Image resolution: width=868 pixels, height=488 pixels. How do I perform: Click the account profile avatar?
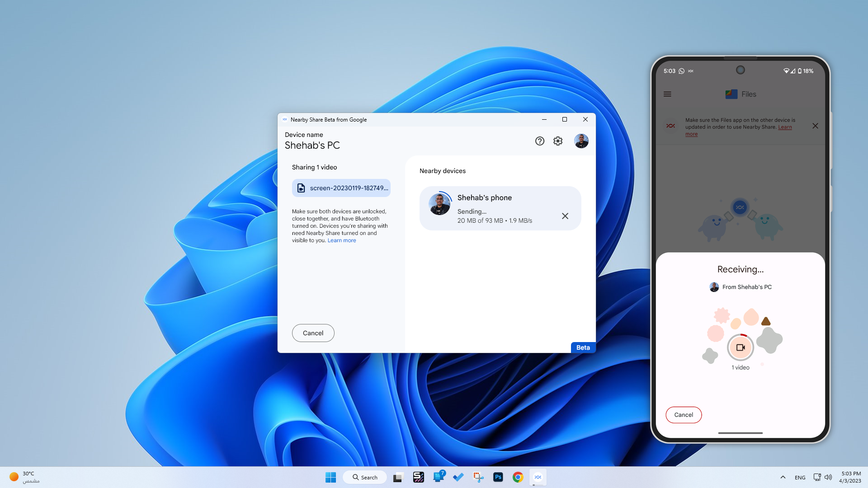[x=581, y=141]
